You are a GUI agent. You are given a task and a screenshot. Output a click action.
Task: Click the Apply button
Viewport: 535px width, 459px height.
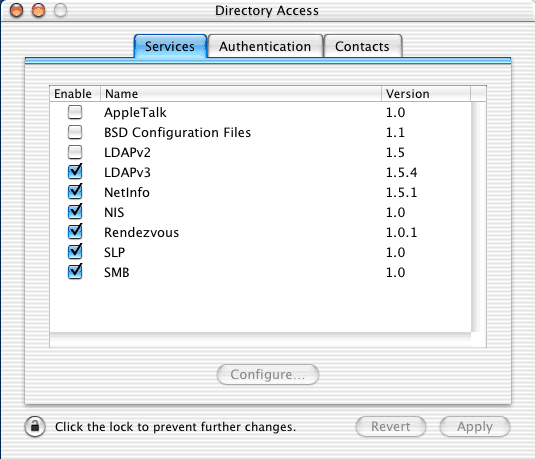point(475,427)
